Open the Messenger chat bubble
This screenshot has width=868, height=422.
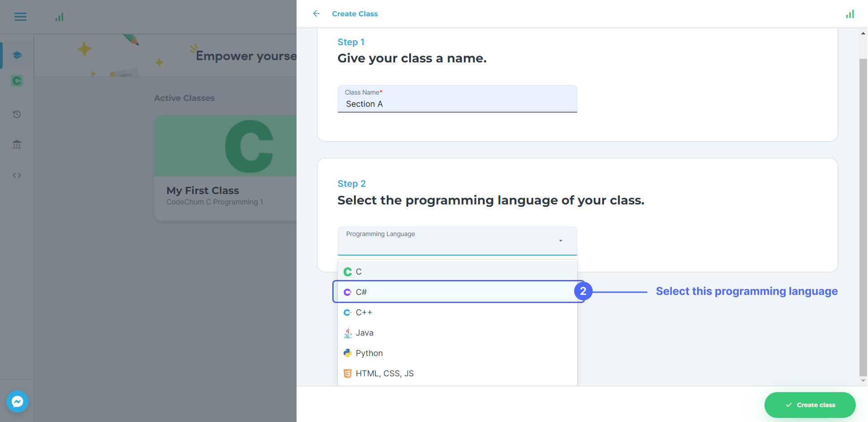click(18, 401)
